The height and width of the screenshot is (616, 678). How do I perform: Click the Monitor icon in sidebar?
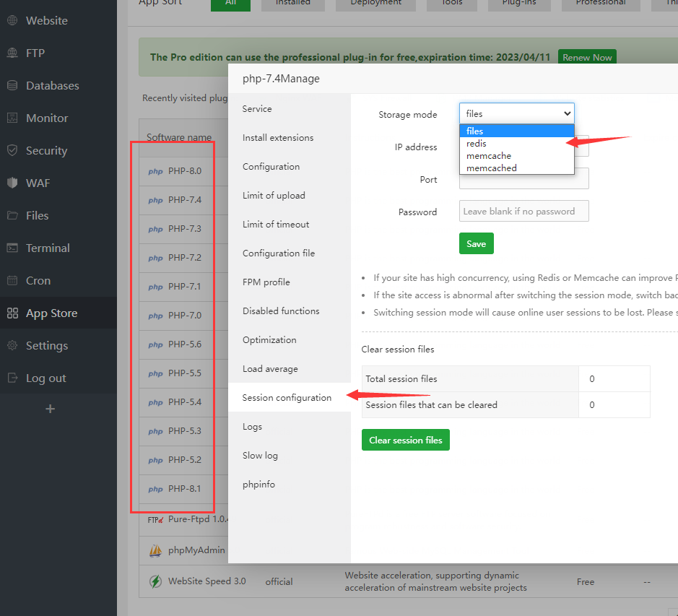[12, 118]
